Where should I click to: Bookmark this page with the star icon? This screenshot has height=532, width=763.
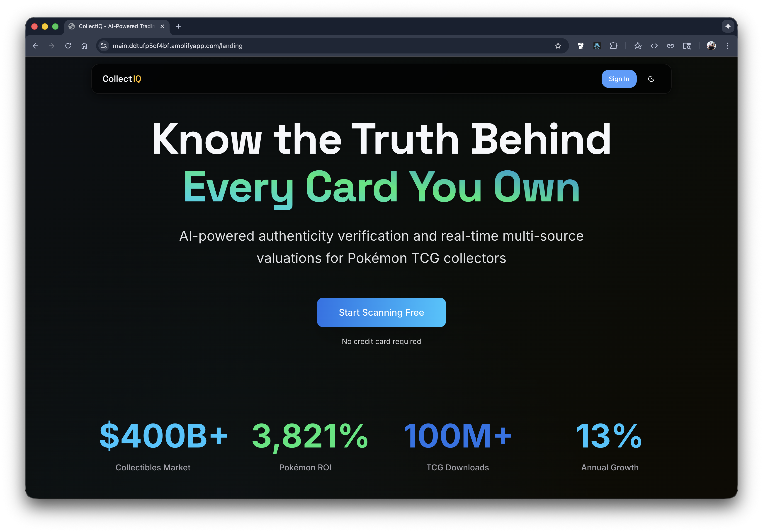click(558, 46)
